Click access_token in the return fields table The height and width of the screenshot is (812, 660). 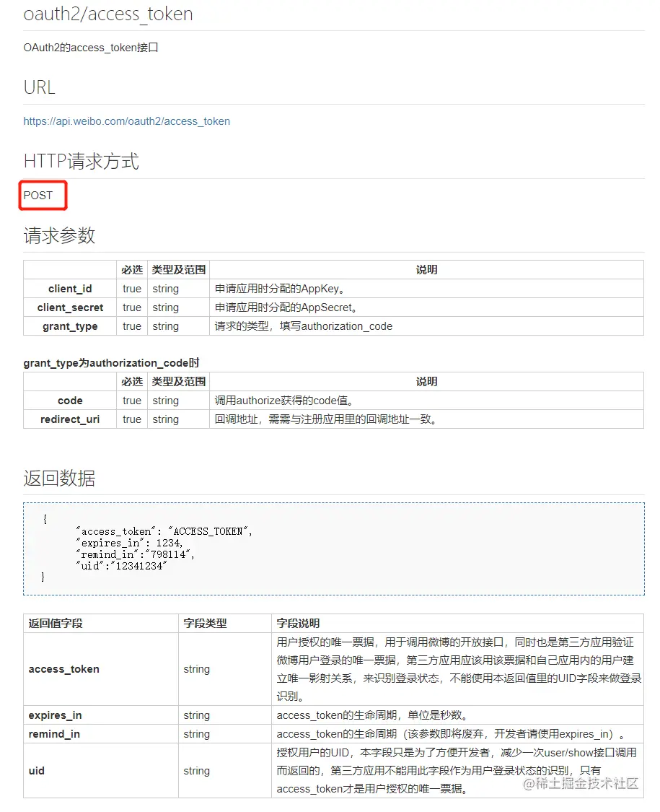coord(63,668)
